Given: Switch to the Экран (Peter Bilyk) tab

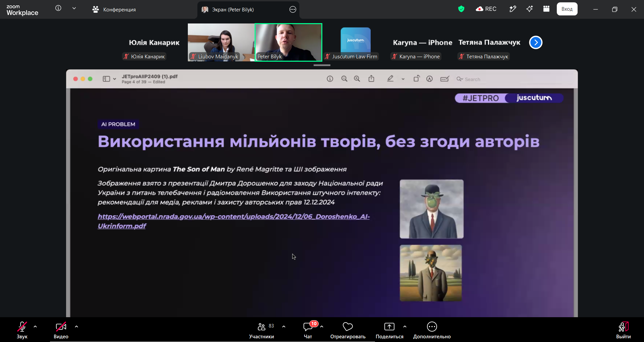Looking at the screenshot, I should pyautogui.click(x=248, y=9).
